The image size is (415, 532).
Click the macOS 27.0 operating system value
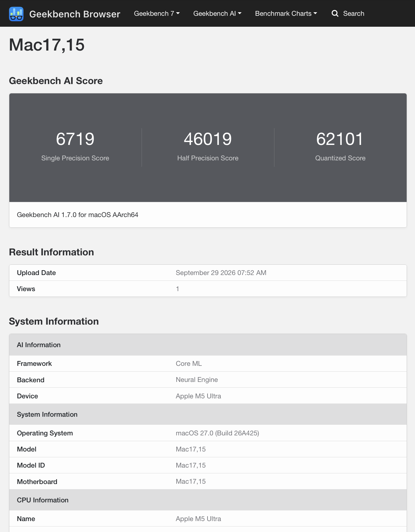(217, 433)
